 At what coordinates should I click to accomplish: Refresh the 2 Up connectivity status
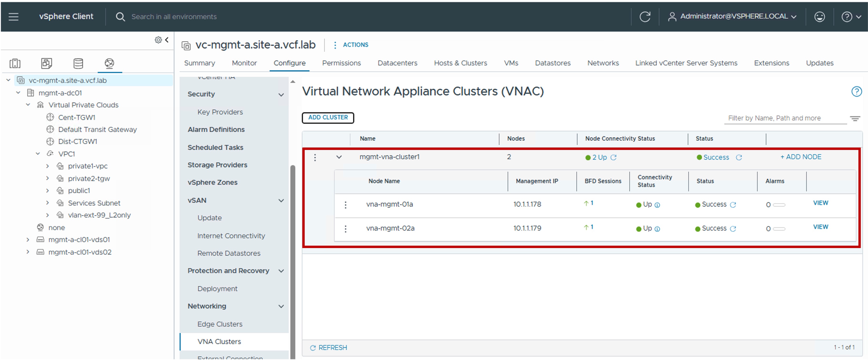pyautogui.click(x=613, y=157)
